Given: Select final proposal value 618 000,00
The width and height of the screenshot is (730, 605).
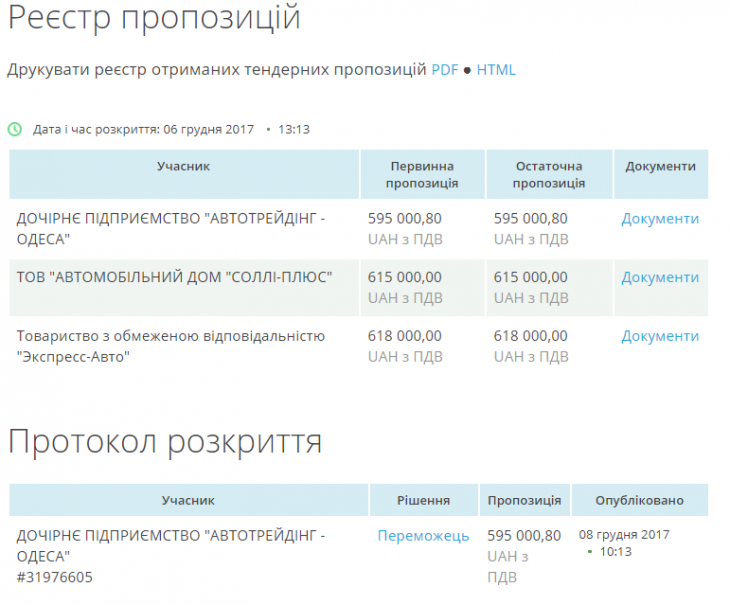Looking at the screenshot, I should coord(531,336).
